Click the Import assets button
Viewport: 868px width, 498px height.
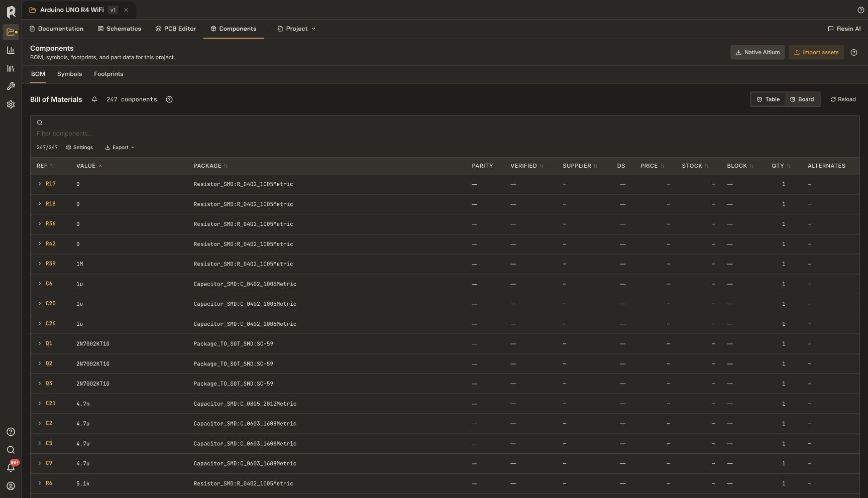[816, 52]
